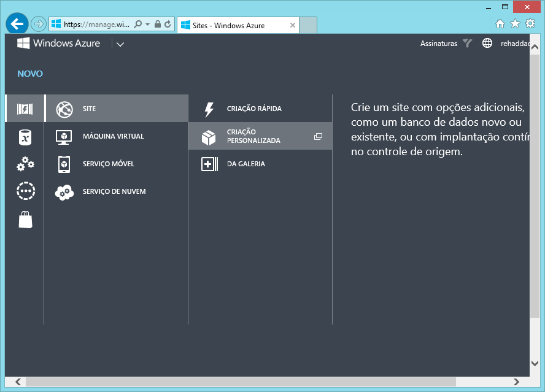Choose CRIAÇÃO RÁPIDA option
The image size is (545, 392).
260,109
